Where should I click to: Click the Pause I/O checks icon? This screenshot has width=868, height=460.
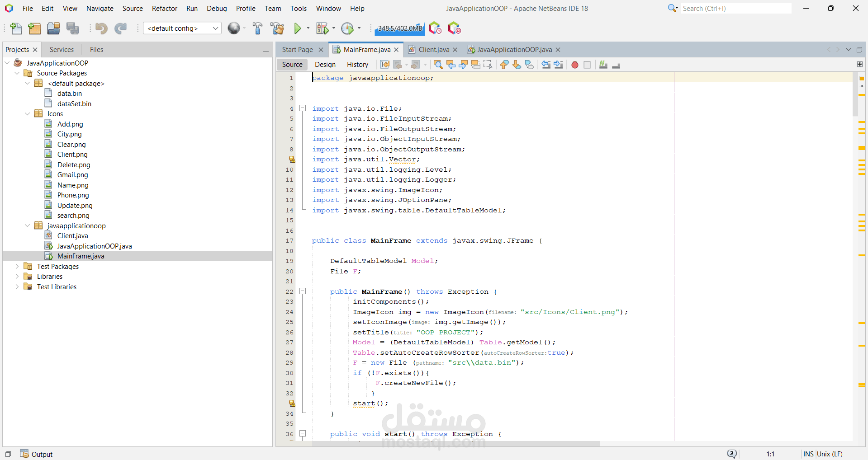pos(454,28)
